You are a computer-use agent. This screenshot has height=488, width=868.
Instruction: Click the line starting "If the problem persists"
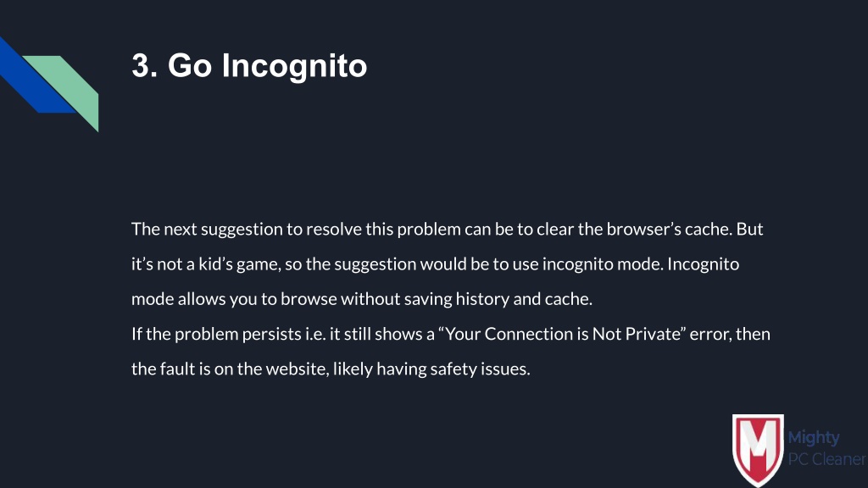pos(451,334)
